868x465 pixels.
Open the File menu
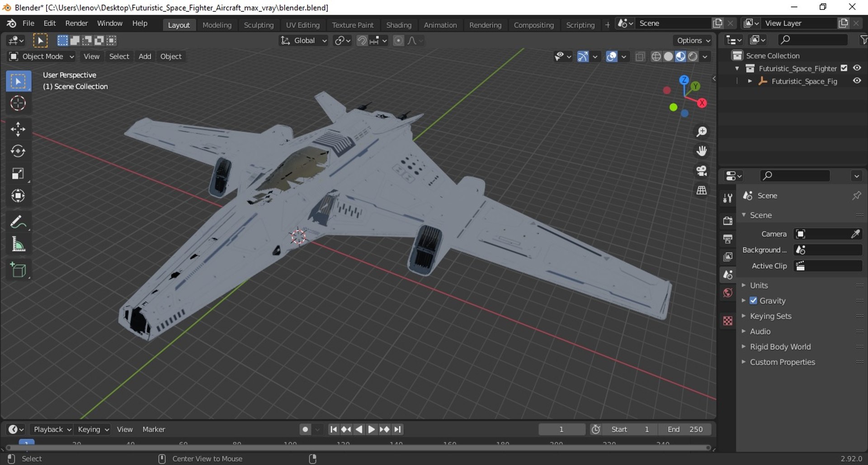click(28, 24)
